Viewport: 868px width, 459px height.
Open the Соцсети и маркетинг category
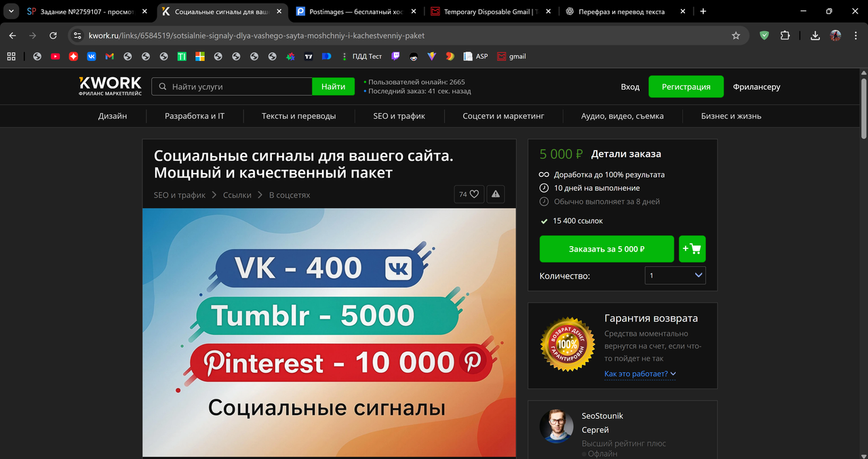click(x=504, y=116)
